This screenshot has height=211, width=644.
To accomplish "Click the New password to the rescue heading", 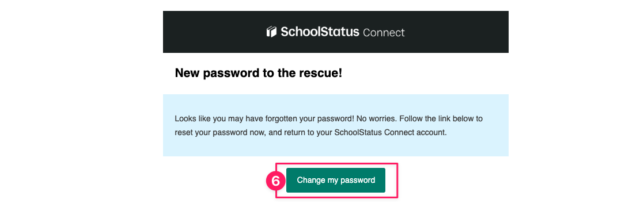I will tap(258, 74).
